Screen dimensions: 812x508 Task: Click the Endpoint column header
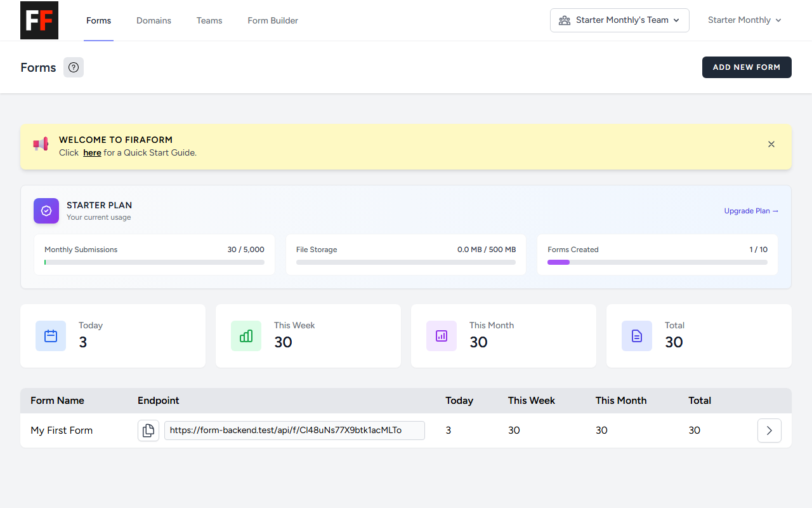(159, 401)
